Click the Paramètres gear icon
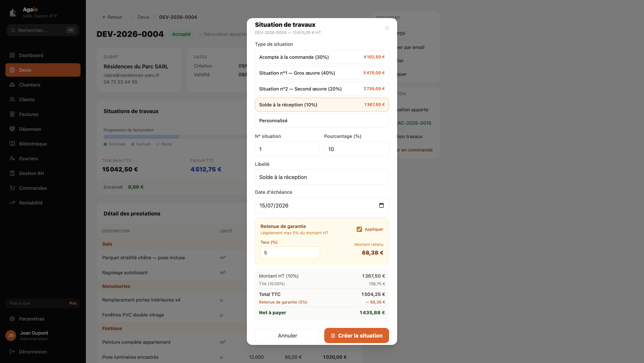Viewport: 644px width, 363px height. point(12,319)
